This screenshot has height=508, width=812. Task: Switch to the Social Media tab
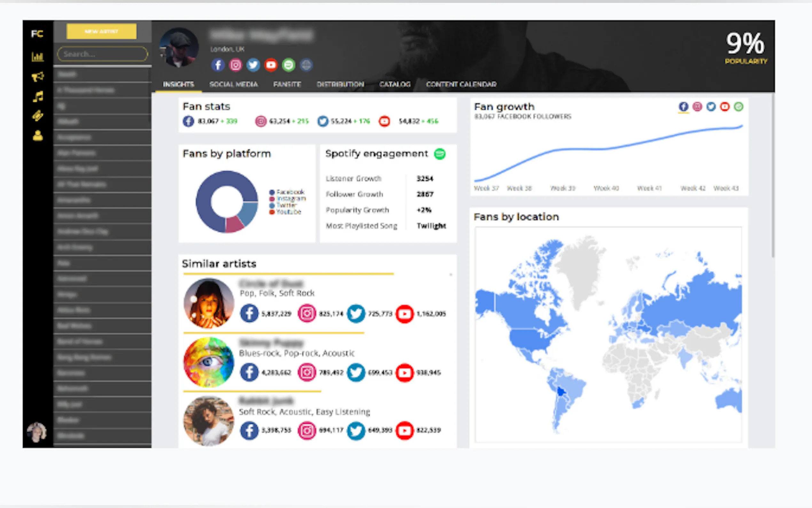click(234, 84)
